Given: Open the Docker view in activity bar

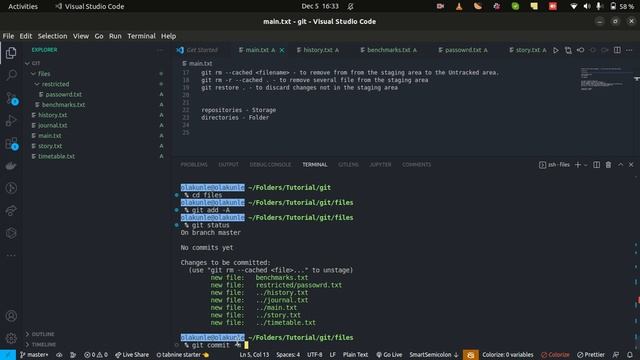Looking at the screenshot, I should pos(11,166).
